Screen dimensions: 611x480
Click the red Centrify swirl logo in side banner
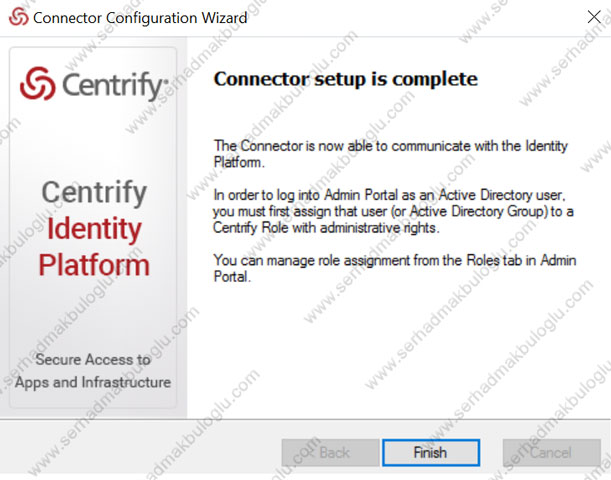click(x=38, y=83)
